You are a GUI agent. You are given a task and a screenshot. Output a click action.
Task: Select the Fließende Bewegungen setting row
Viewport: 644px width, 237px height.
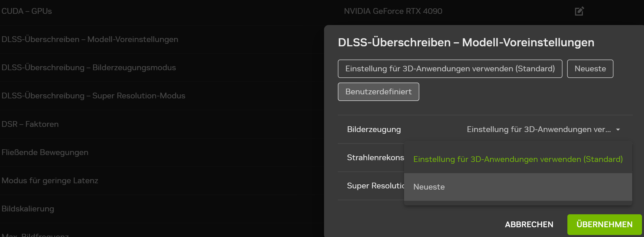pyautogui.click(x=45, y=152)
